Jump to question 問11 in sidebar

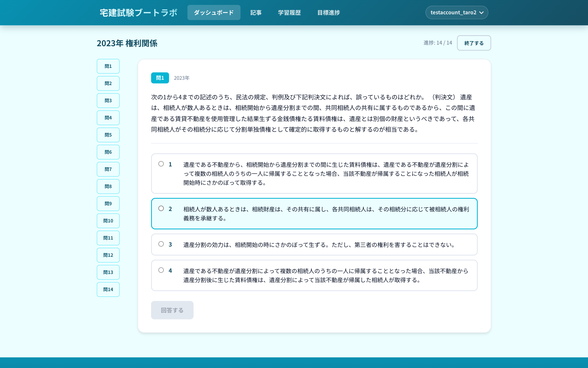point(108,238)
